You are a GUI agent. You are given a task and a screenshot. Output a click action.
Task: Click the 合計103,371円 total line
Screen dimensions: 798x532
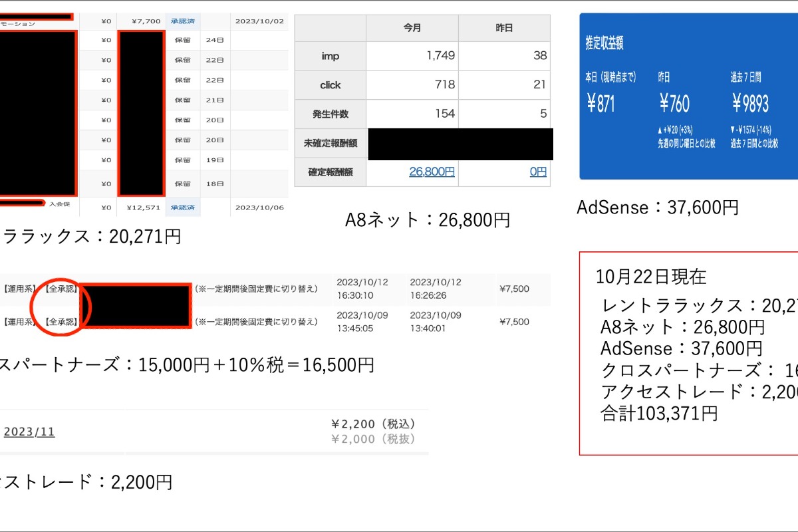pyautogui.click(x=659, y=414)
